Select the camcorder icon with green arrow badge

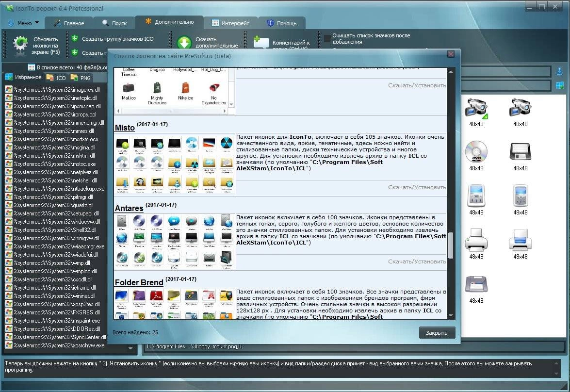click(x=476, y=108)
